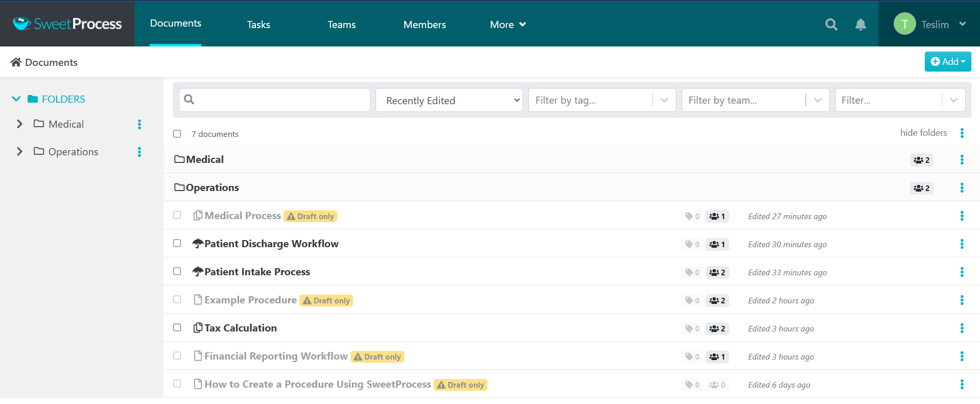Select the Tax Calculation checkbox

(x=177, y=328)
